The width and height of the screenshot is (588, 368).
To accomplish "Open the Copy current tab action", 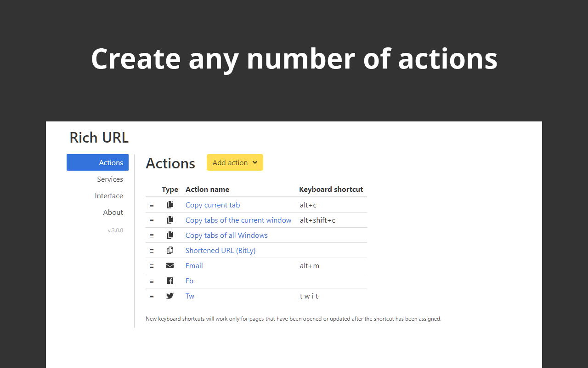I will coord(213,205).
